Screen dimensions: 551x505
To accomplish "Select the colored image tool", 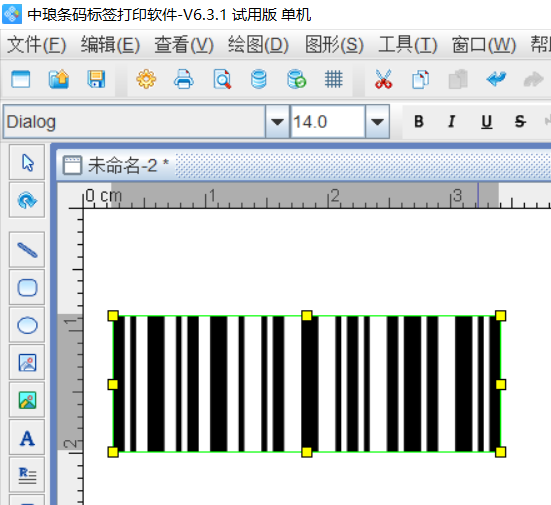I will [27, 400].
